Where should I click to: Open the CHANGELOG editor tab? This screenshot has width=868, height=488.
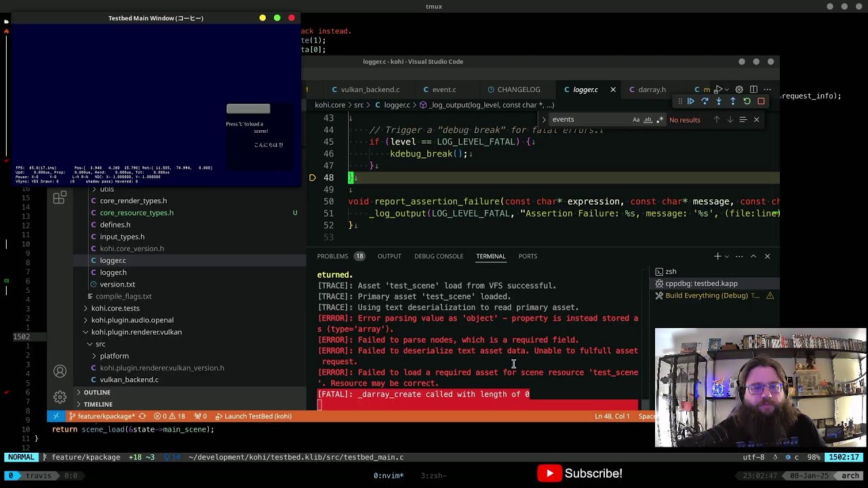[x=519, y=89]
